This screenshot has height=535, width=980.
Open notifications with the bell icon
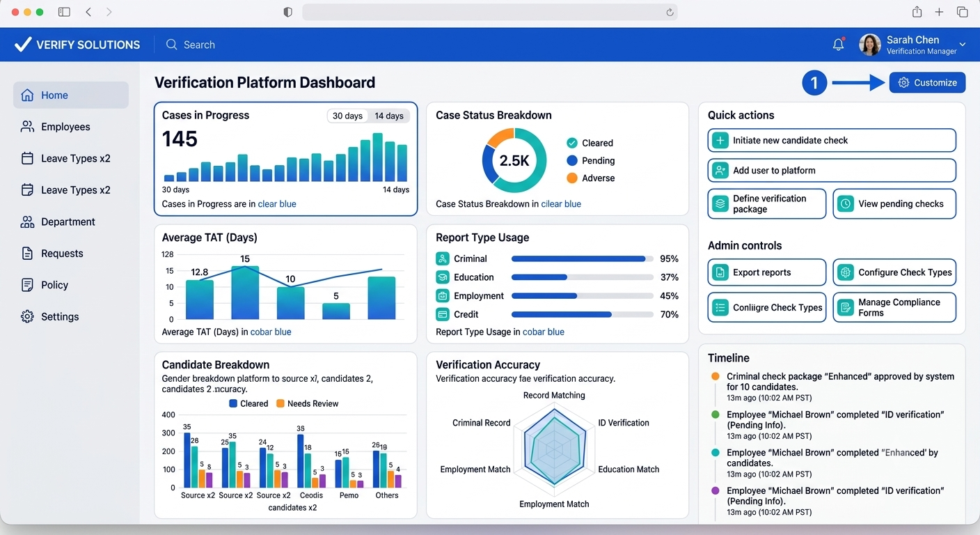pyautogui.click(x=839, y=45)
